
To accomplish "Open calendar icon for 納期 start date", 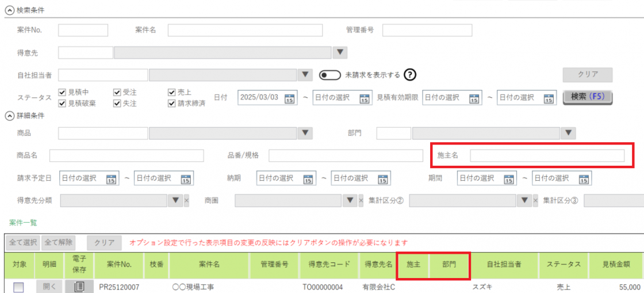I will (x=309, y=178).
